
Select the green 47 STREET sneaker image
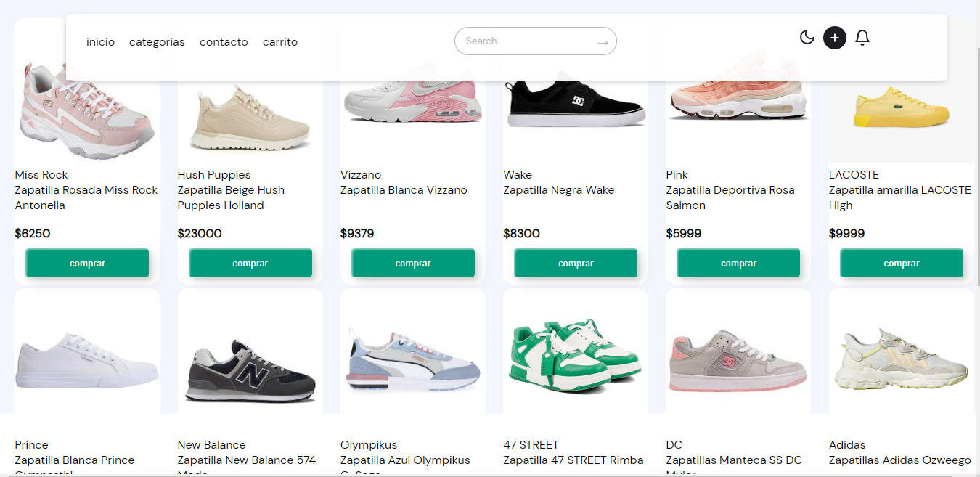[x=576, y=351]
